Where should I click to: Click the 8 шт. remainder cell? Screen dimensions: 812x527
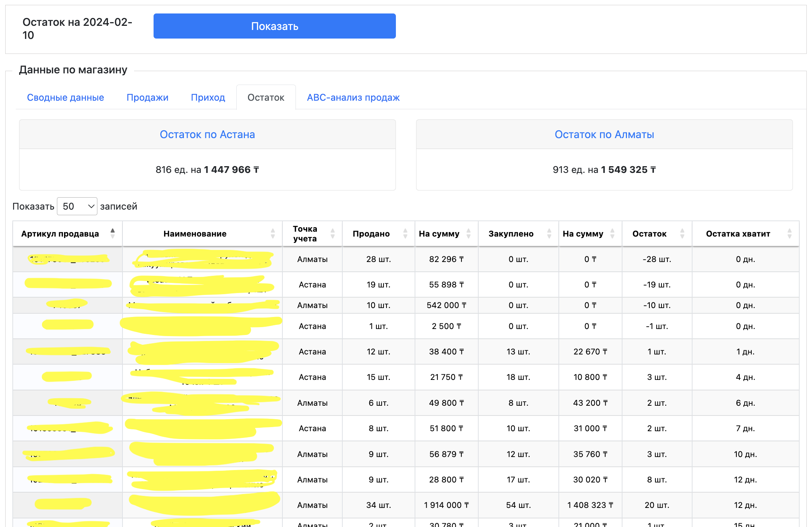pos(657,479)
